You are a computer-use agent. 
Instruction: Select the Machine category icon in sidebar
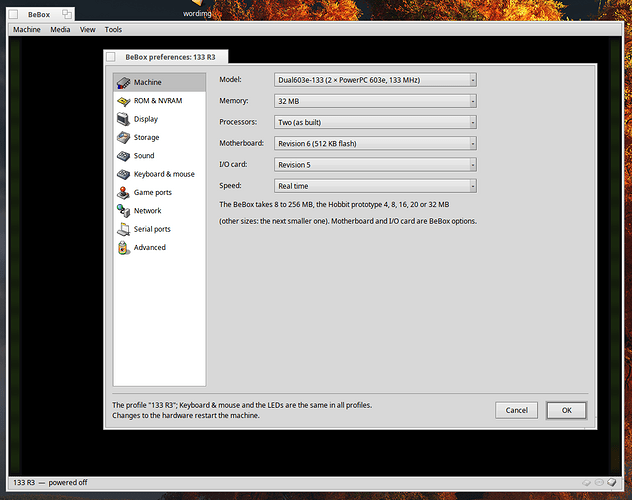(123, 82)
